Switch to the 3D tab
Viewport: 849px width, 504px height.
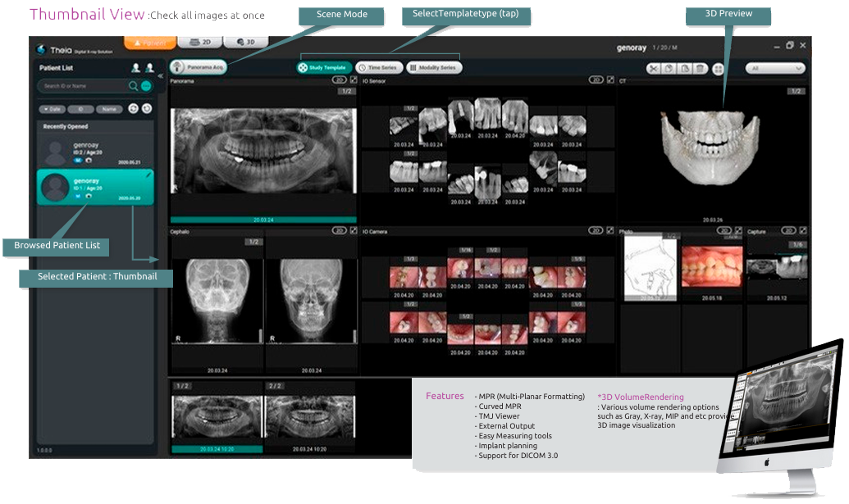pyautogui.click(x=245, y=42)
